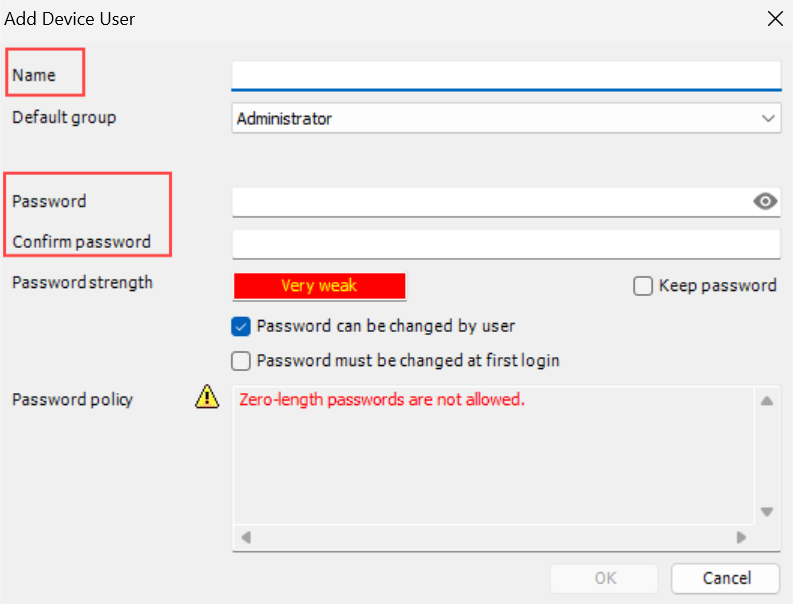Click the policy box scroll right arrow
This screenshot has width=793, height=604.
741,537
